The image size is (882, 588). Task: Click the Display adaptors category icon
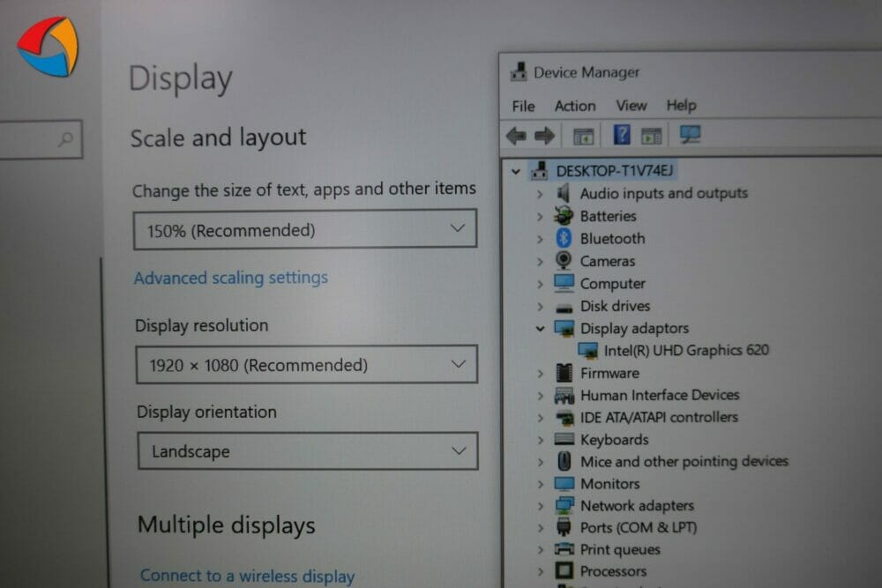click(564, 328)
